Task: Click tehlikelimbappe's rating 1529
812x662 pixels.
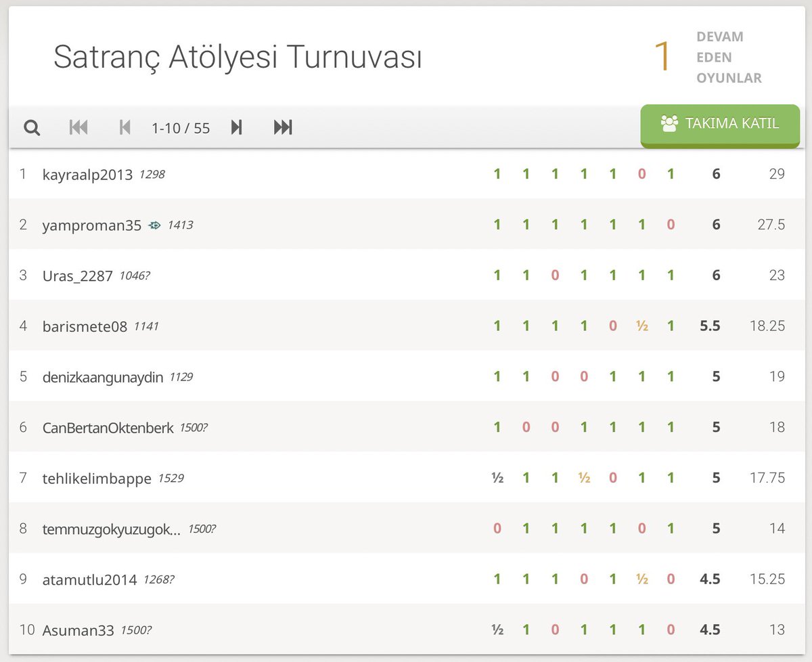Action: tap(171, 479)
